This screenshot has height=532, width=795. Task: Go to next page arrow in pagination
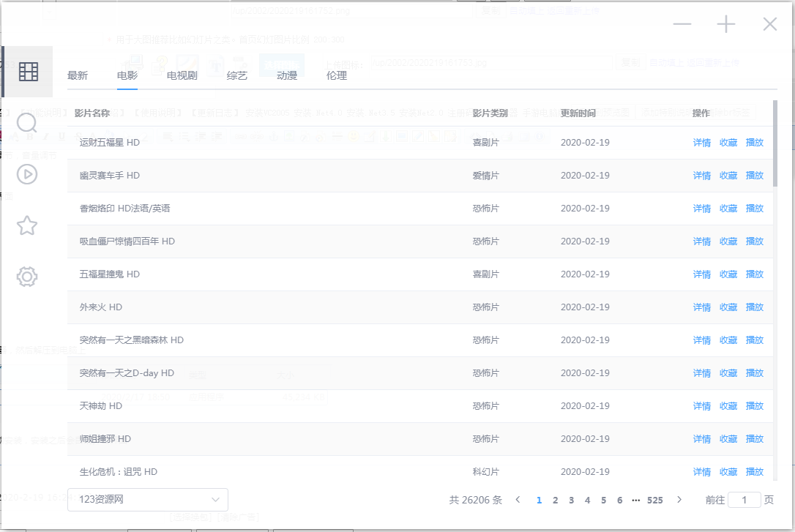[679, 500]
